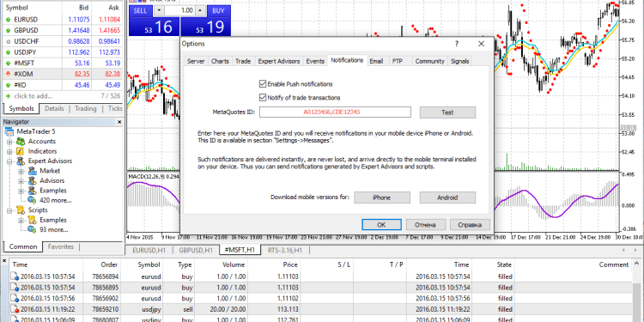Click 'click to add...' symbol row
This screenshot has height=322, width=644.
[62, 96]
